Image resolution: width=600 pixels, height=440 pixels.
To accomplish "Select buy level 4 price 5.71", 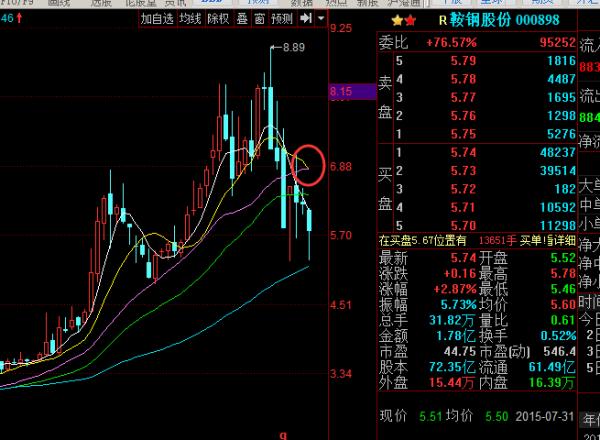I will [463, 208].
